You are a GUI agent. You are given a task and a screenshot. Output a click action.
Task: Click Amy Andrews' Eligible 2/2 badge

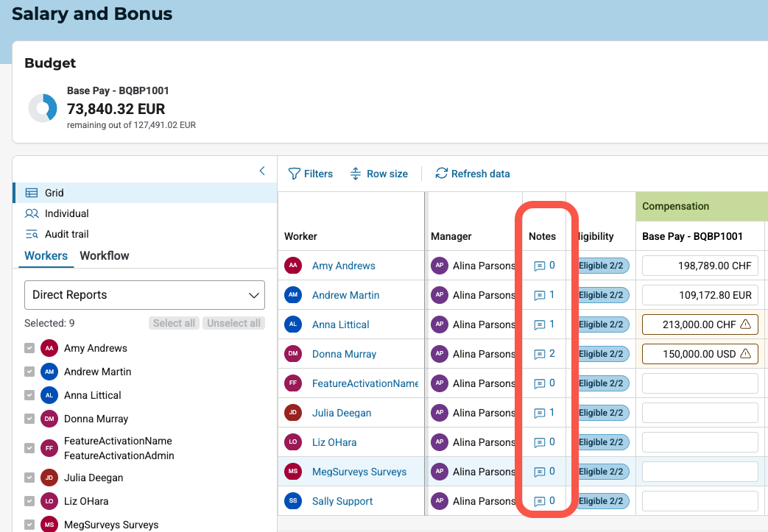601,266
